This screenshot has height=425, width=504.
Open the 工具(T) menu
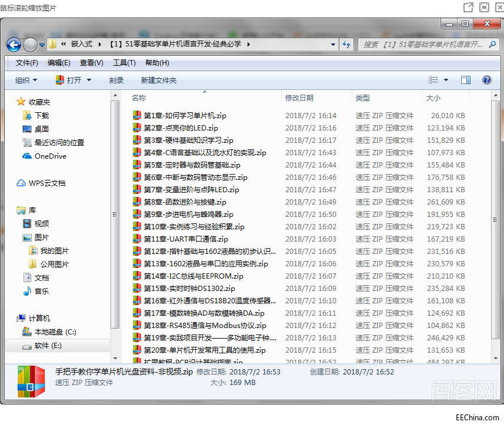(x=124, y=63)
